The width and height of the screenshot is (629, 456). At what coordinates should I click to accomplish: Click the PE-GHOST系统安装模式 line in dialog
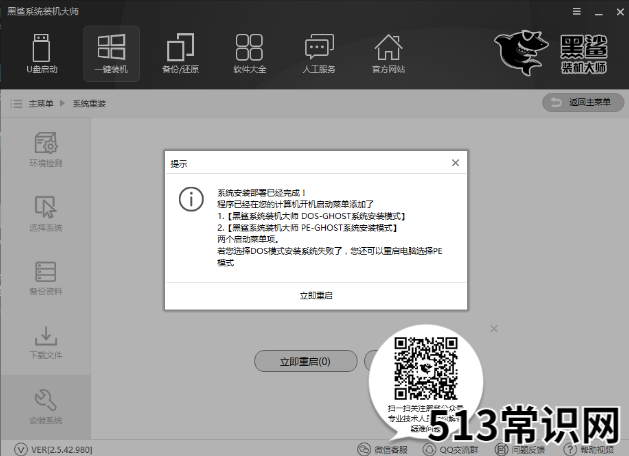click(307, 228)
